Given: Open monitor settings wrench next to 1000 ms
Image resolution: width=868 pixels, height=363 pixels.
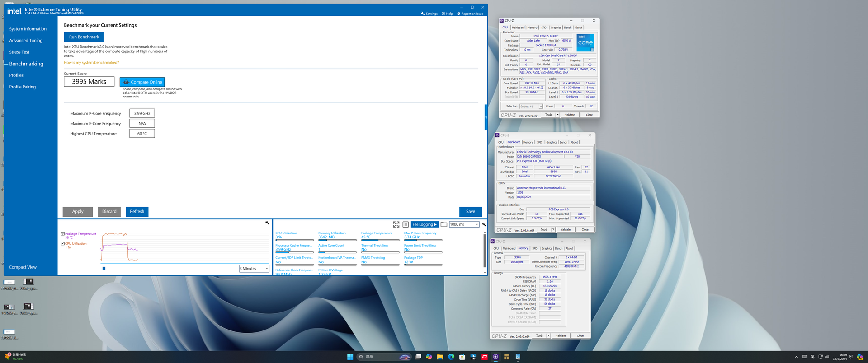Looking at the screenshot, I should 484,224.
